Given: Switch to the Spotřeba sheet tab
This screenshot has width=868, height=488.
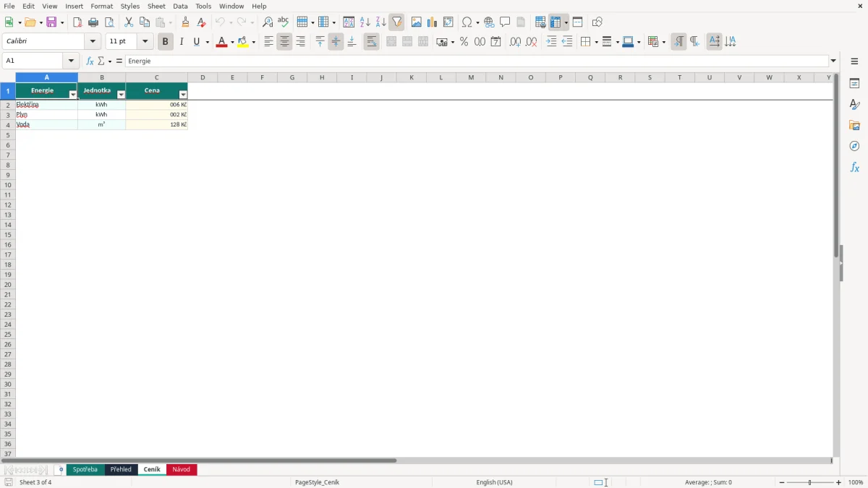Looking at the screenshot, I should click(x=85, y=470).
